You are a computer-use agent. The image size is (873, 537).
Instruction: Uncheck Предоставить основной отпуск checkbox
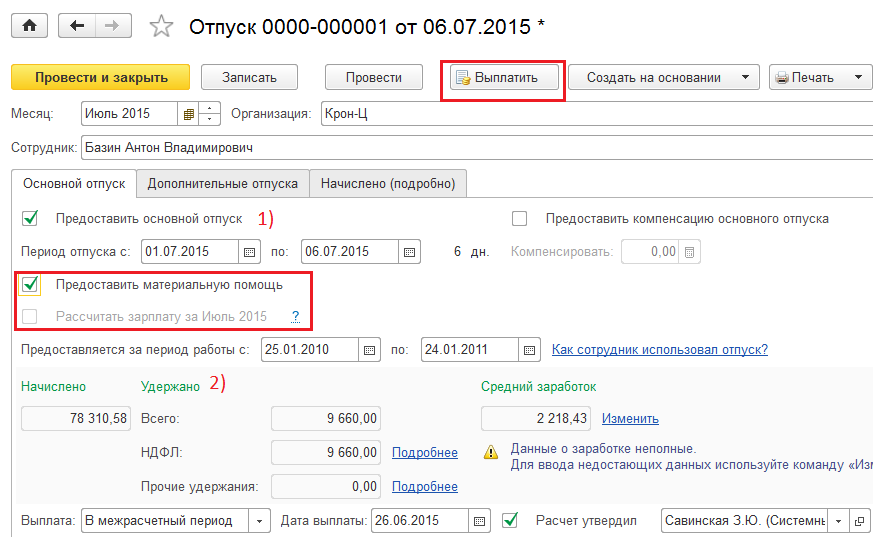(30, 218)
